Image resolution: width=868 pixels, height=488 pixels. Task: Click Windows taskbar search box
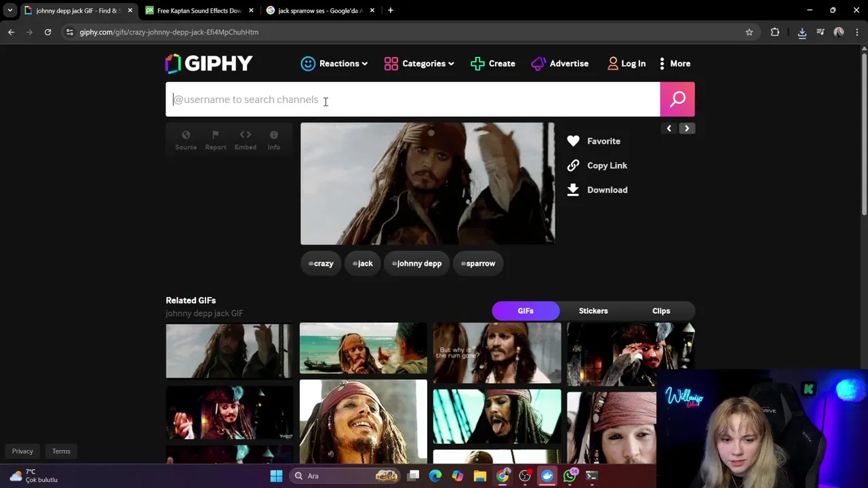coord(345,476)
